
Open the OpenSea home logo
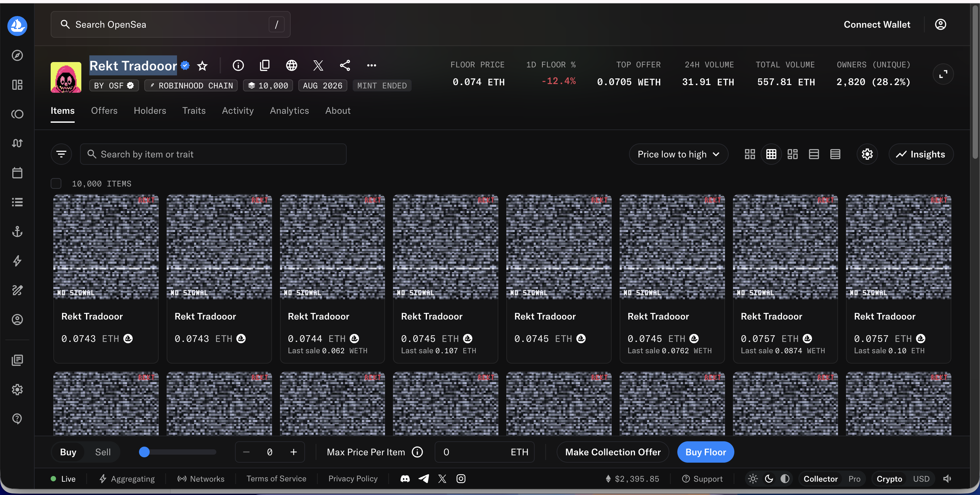coord(17,25)
